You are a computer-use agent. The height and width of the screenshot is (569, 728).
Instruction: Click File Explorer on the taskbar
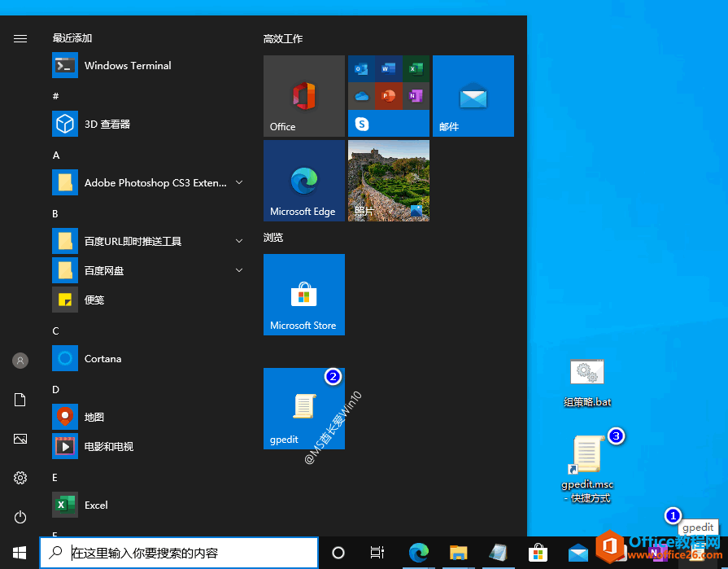[458, 553]
